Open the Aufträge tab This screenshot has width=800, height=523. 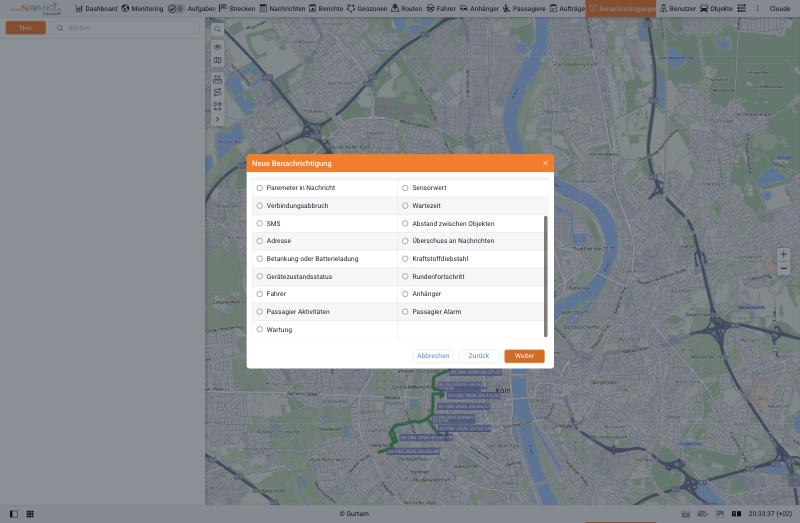(567, 9)
